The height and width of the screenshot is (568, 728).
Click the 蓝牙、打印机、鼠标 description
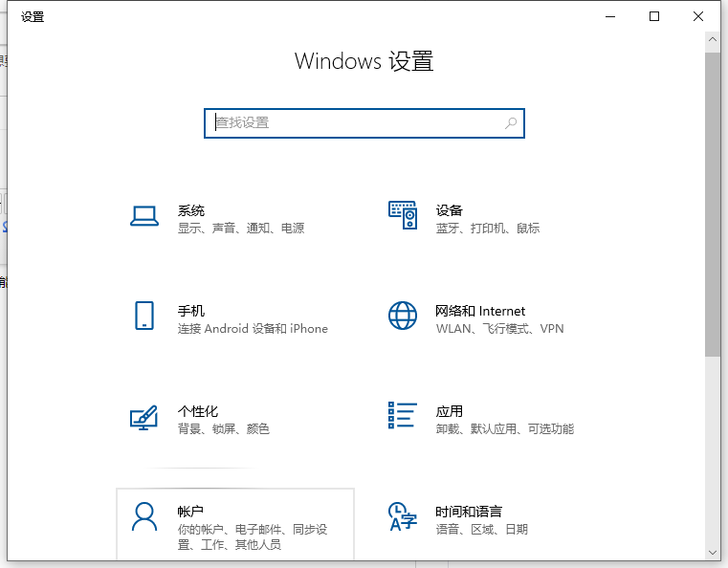coord(488,228)
